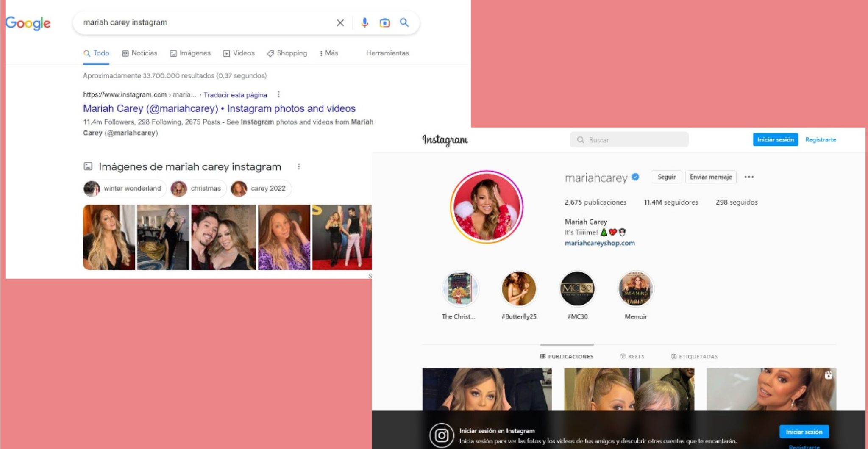The image size is (868, 449).
Task: Open Mariah Carey (@mariahcarey) Instagram result
Action: point(219,108)
